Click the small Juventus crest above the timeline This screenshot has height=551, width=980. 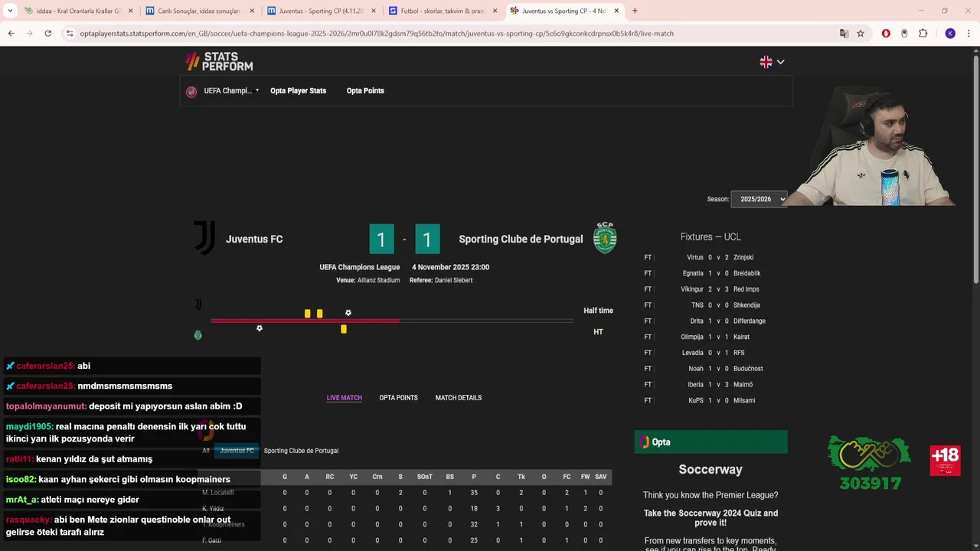click(x=198, y=305)
